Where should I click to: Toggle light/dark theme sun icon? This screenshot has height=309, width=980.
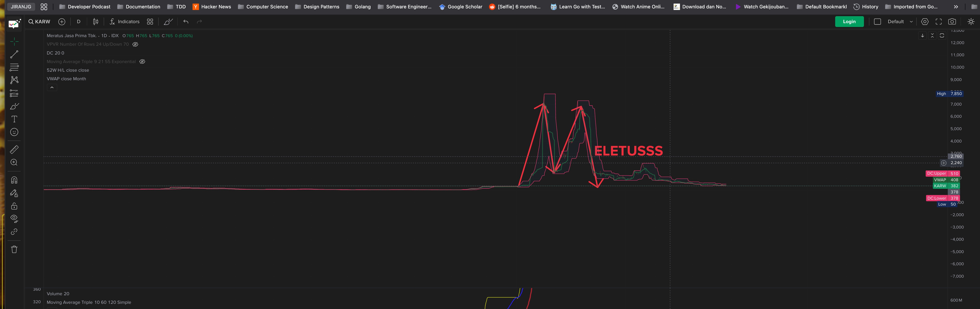click(x=971, y=22)
